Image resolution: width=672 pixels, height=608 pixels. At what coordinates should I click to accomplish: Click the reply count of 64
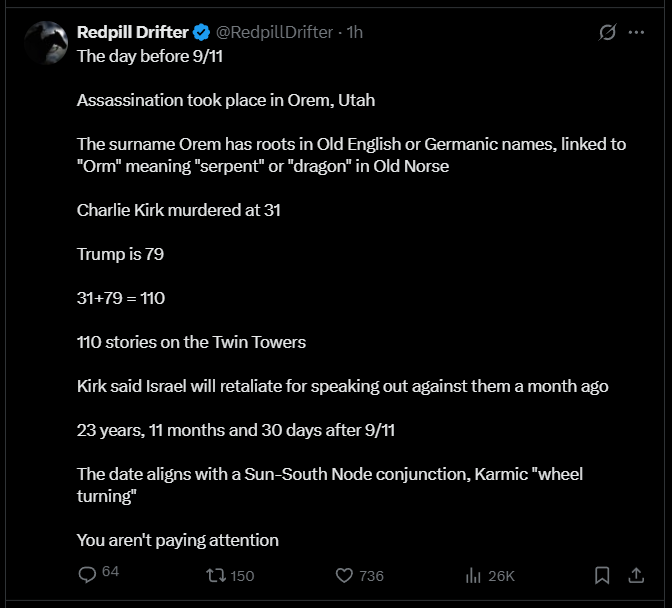pos(110,572)
